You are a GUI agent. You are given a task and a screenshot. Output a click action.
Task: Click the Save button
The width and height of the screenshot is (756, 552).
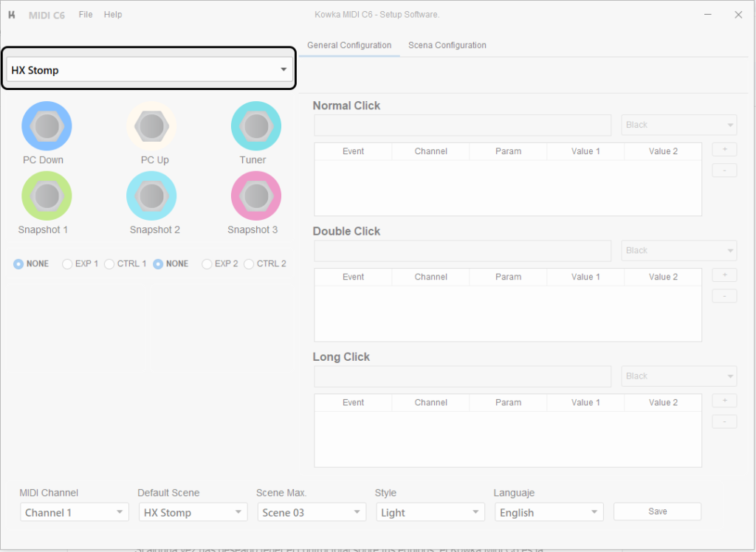click(x=657, y=511)
